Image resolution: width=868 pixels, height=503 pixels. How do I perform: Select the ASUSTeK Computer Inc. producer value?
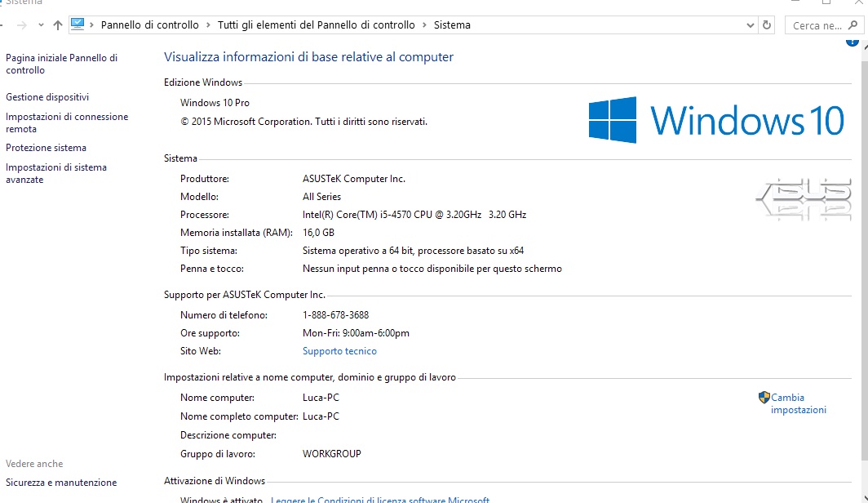[354, 179]
